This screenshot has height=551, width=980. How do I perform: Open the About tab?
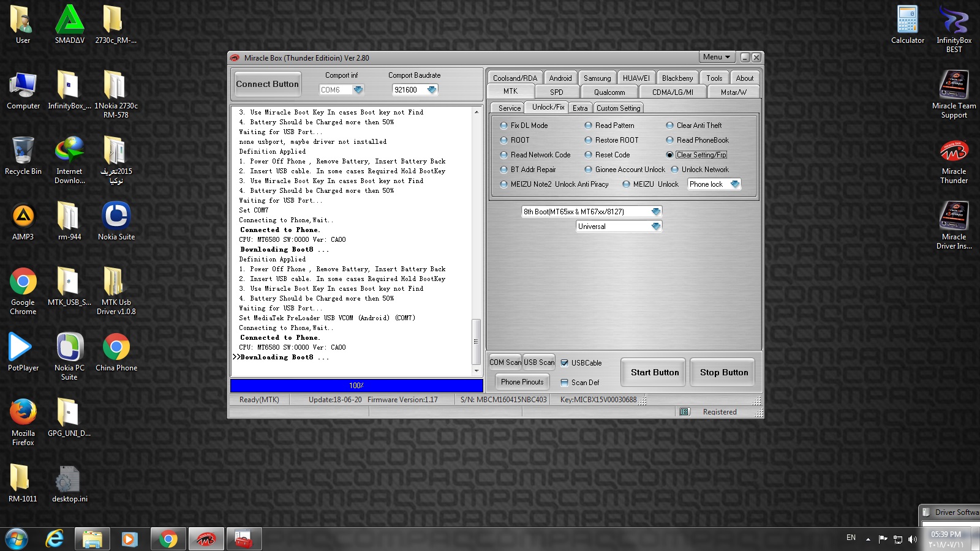[745, 78]
